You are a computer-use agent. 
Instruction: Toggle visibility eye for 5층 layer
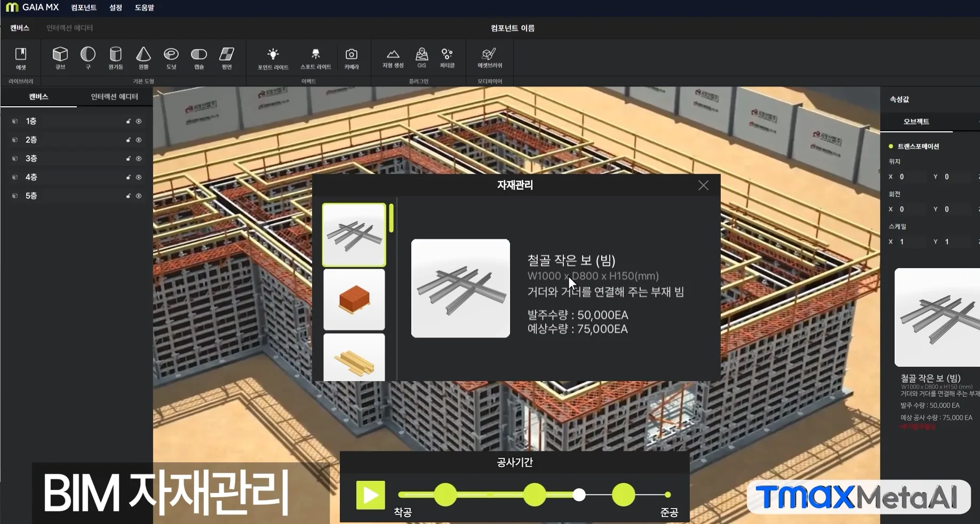coord(139,196)
